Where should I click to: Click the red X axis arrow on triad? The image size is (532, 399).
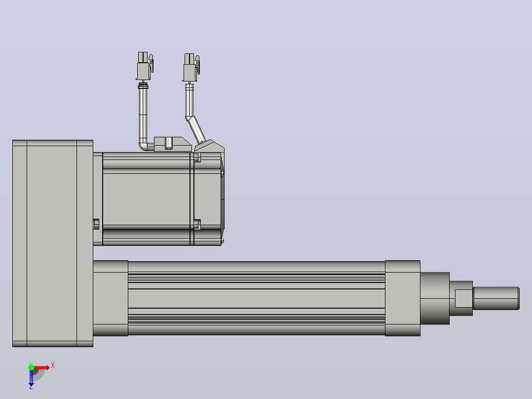pos(42,367)
